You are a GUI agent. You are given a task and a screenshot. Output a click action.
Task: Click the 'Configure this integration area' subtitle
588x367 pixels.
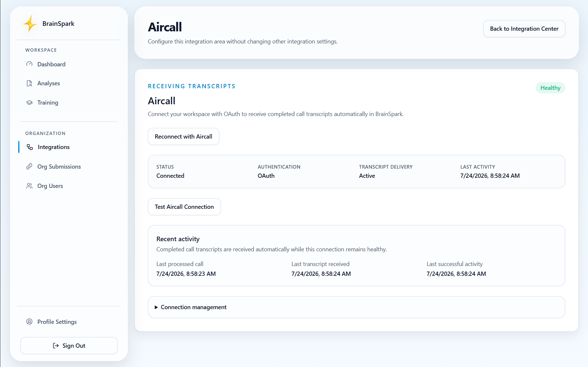(243, 42)
